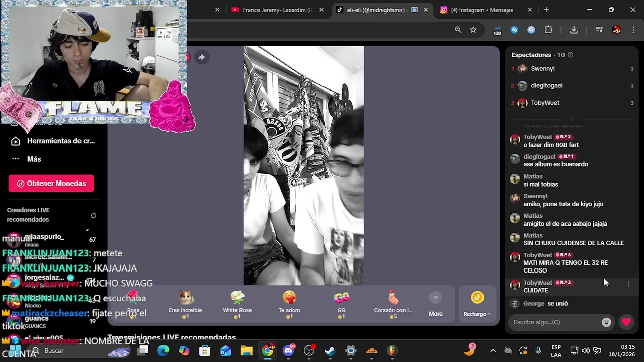Expand More gifts
Image resolution: width=644 pixels, height=362 pixels.
tap(436, 304)
